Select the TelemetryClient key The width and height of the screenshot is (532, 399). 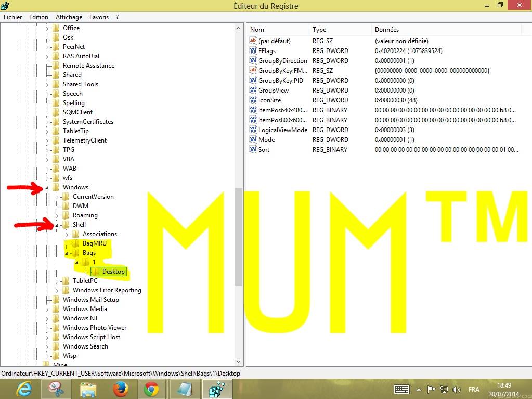coord(85,140)
